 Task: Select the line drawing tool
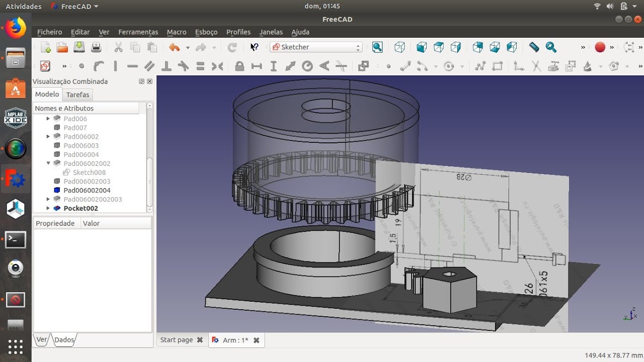point(406,66)
